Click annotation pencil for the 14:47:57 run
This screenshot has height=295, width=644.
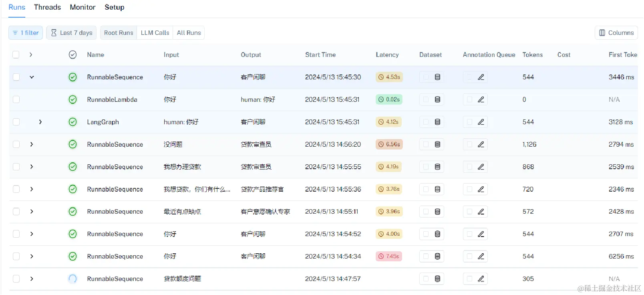pos(481,279)
